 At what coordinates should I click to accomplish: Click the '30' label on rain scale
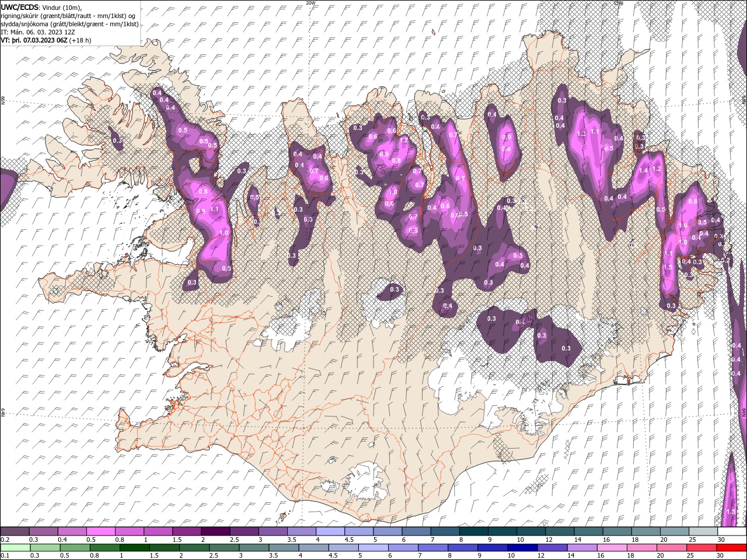[720, 556]
